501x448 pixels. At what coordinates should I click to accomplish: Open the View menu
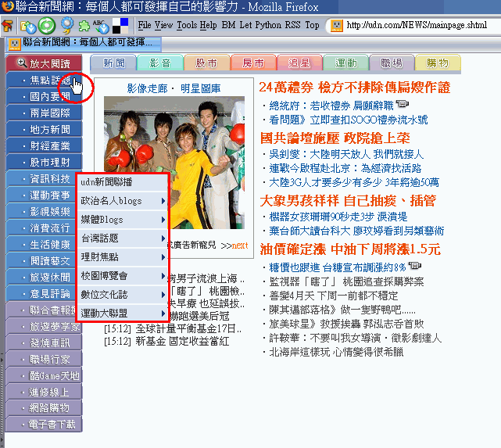pyautogui.click(x=163, y=25)
